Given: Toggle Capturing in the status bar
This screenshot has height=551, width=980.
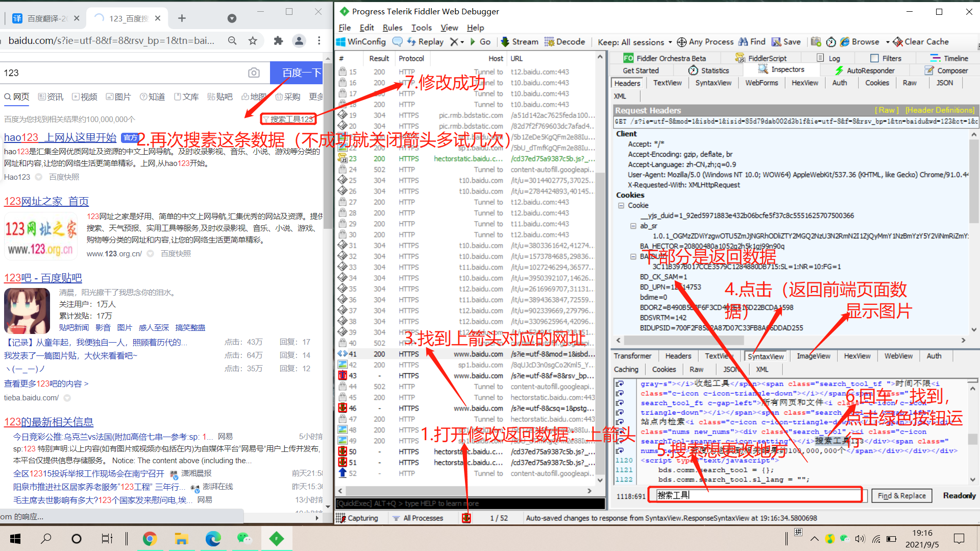Looking at the screenshot, I should click(358, 518).
